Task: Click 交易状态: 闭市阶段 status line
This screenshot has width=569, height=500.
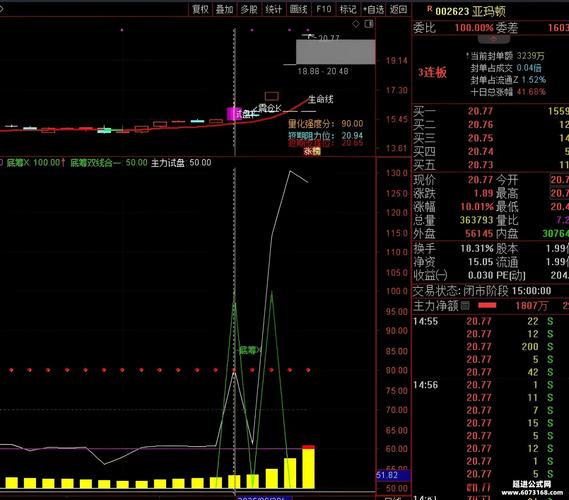Action: coord(482,291)
